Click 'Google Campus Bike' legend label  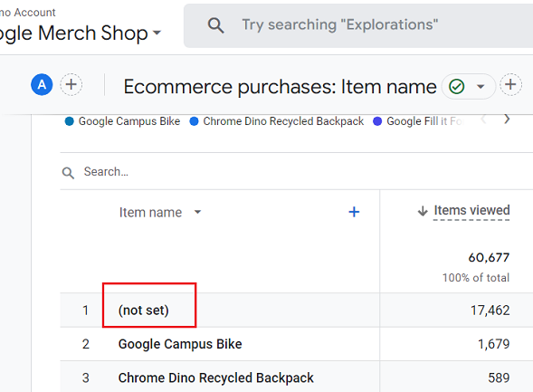click(129, 121)
